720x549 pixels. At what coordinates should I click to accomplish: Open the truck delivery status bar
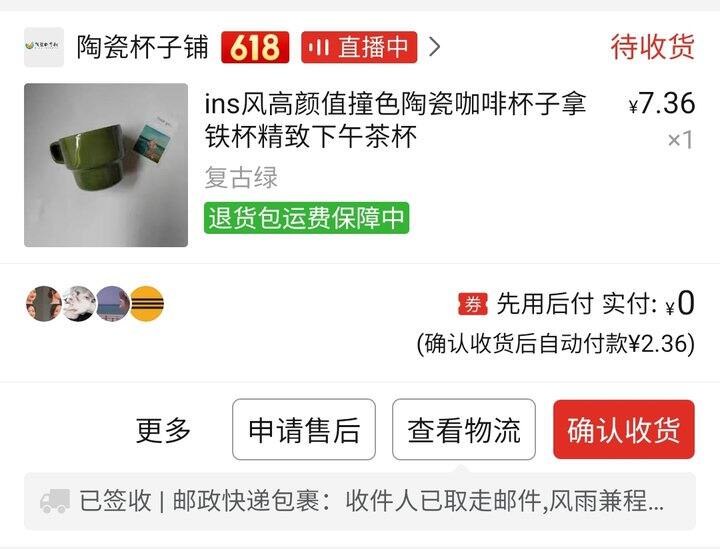click(x=360, y=501)
